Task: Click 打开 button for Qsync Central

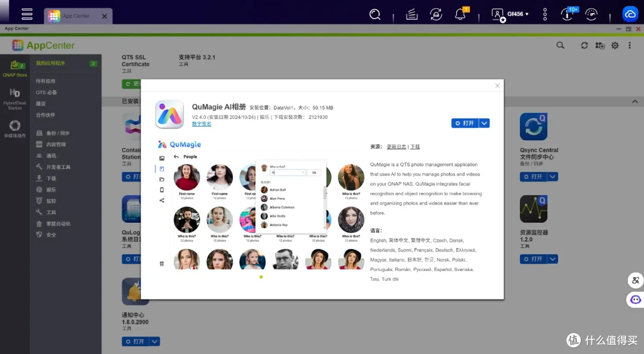Action: 533,176
